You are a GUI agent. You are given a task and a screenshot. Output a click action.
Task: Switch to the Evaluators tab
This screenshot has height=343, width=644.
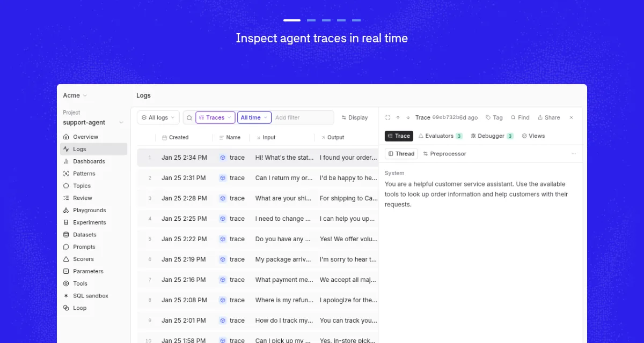(440, 136)
